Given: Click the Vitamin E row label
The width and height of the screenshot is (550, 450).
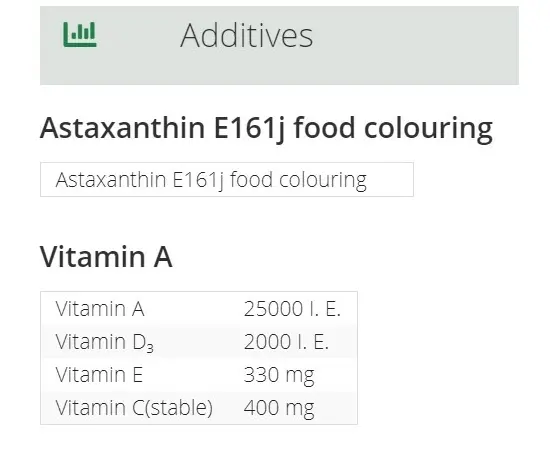Looking at the screenshot, I should [x=99, y=375].
